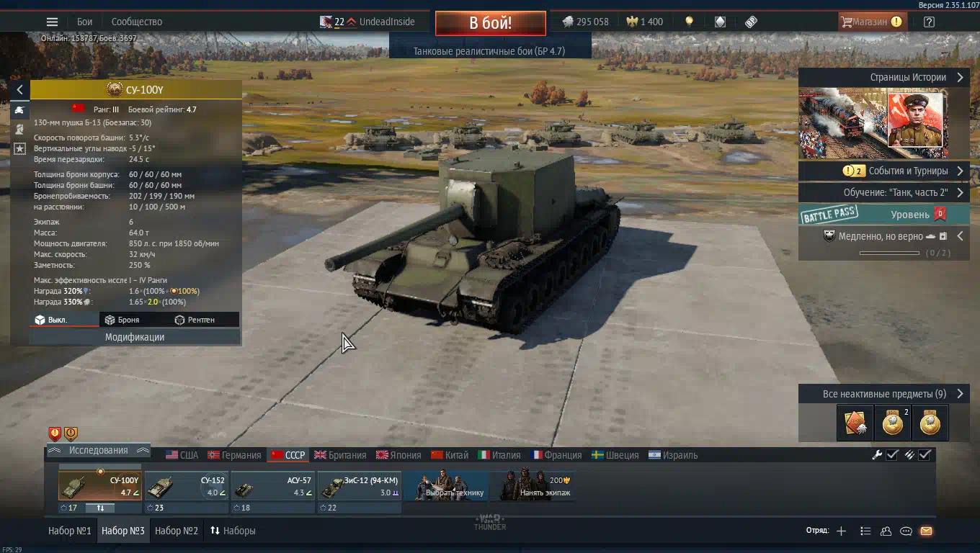This screenshot has height=553, width=980.
Task: Switch to the Рентген x-ray view
Action: tap(205, 320)
